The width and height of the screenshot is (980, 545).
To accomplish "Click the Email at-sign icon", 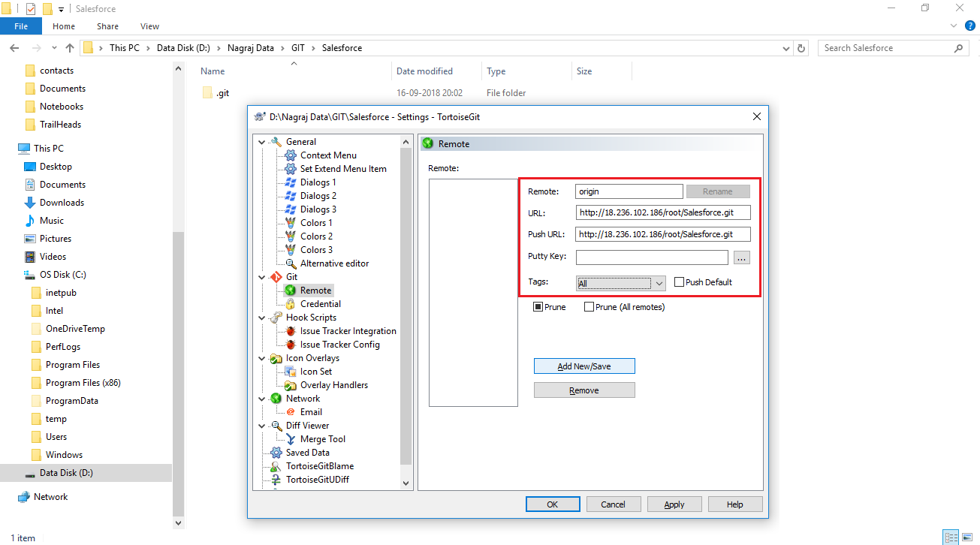I will click(x=291, y=412).
